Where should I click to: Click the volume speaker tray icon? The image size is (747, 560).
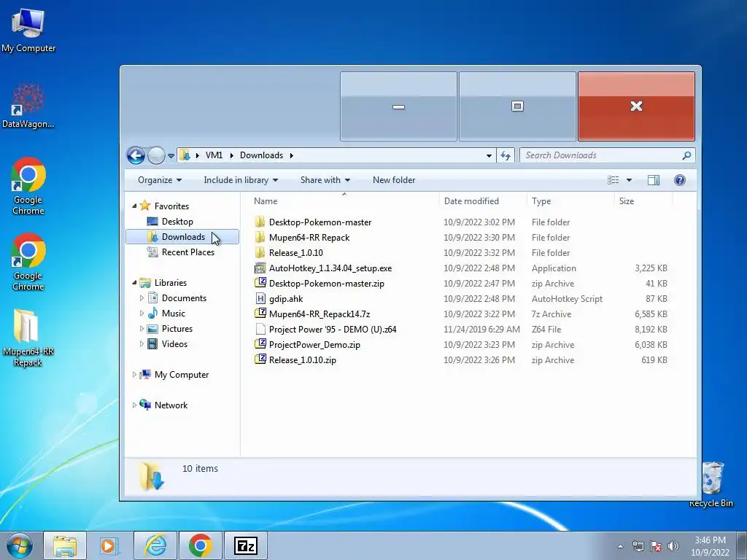[673, 546]
